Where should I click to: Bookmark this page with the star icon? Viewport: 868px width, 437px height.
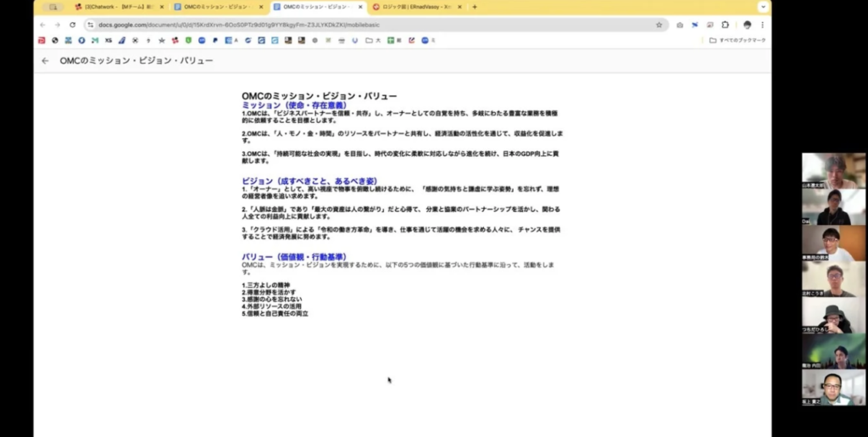point(659,25)
